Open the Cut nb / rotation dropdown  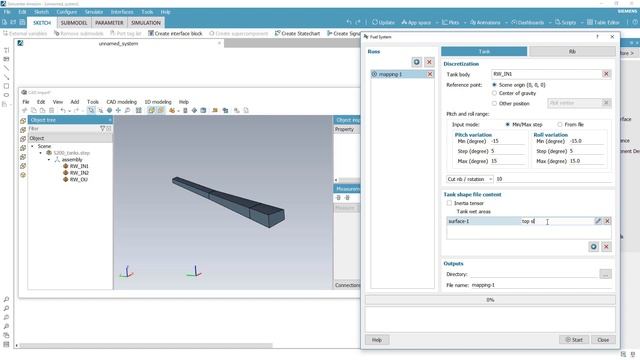(x=470, y=179)
